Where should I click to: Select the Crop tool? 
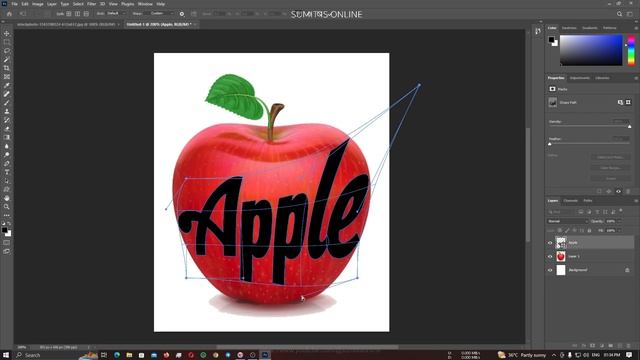(x=7, y=68)
